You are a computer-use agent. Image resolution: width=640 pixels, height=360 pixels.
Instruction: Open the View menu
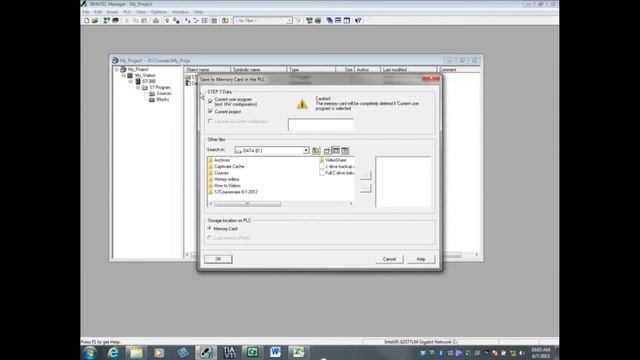[141, 12]
